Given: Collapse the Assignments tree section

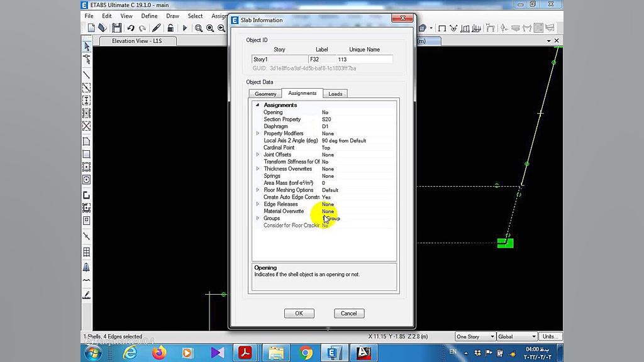Looking at the screenshot, I should (257, 105).
